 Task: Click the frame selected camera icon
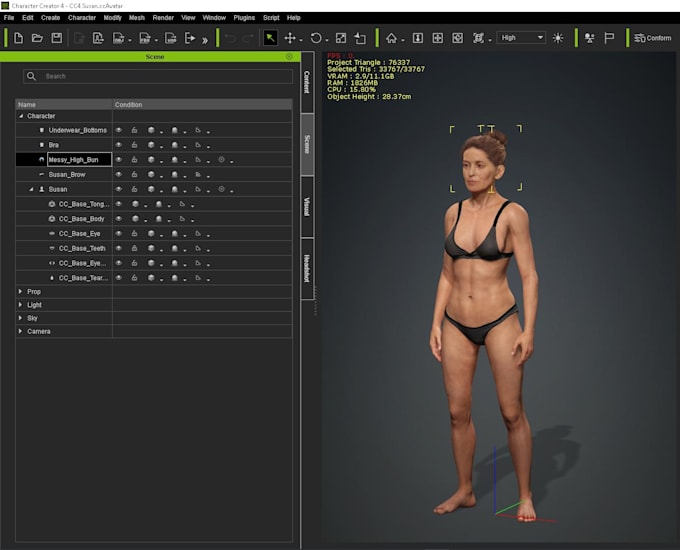point(478,38)
